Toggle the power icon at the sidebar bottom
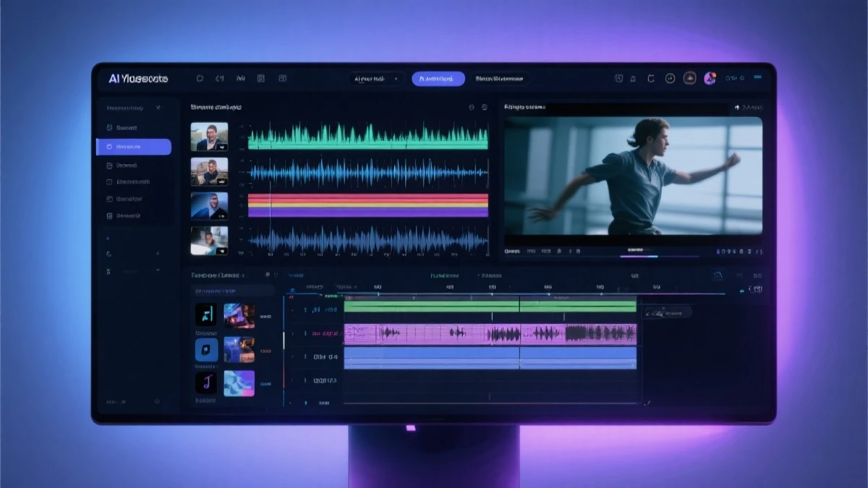The height and width of the screenshot is (488, 868). coord(157,401)
